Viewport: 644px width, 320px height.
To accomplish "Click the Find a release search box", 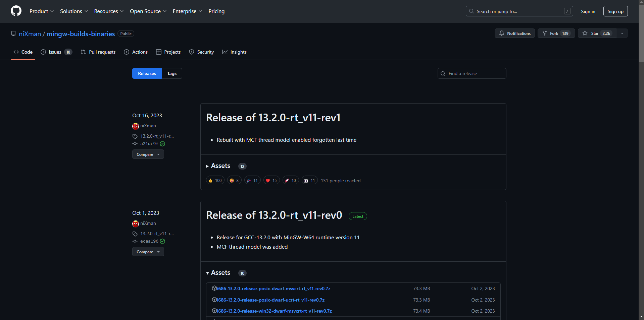I will tap(472, 73).
